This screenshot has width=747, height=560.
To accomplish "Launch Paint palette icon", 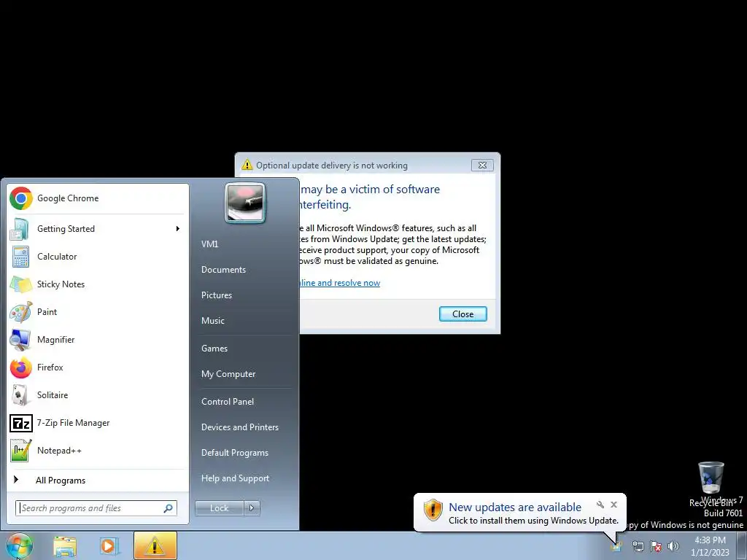I will click(20, 312).
